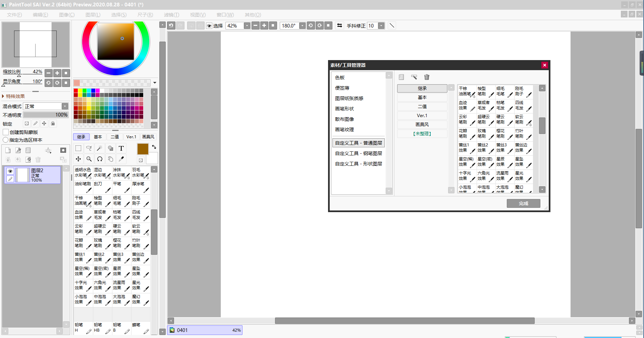This screenshot has height=338, width=644.
Task: Toggle lock movement icon
Action: pos(44,124)
